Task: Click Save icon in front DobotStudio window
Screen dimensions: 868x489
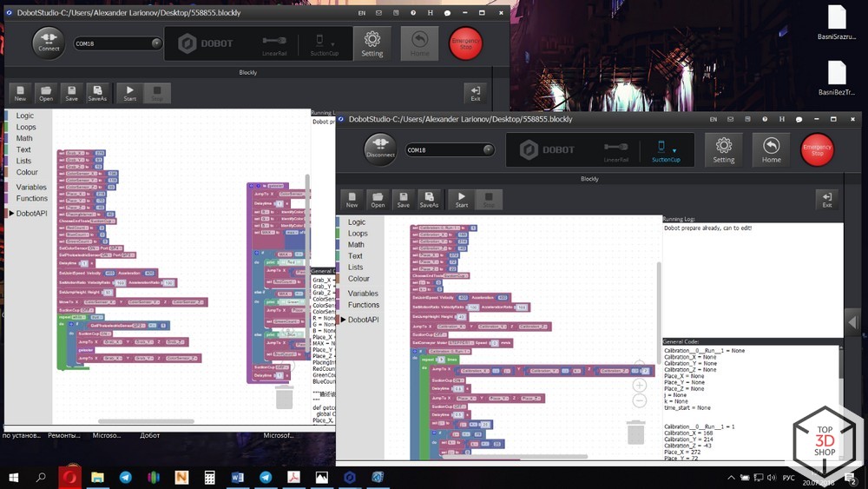Action: (x=404, y=200)
